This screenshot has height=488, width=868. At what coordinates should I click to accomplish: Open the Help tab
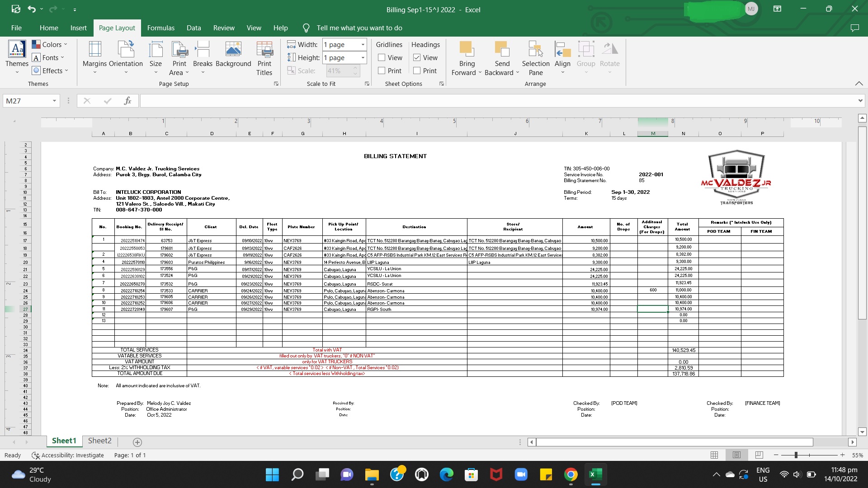click(280, 28)
